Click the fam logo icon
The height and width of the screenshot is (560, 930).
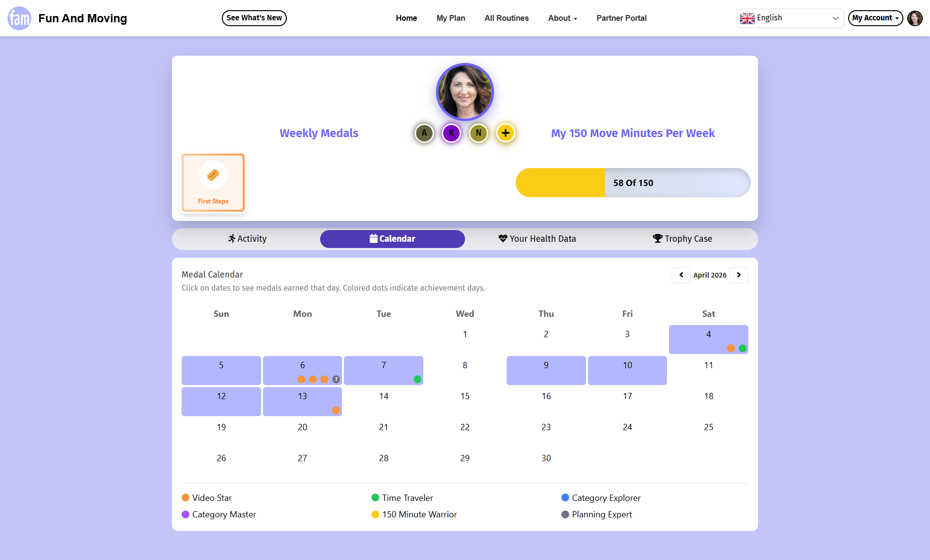19,18
